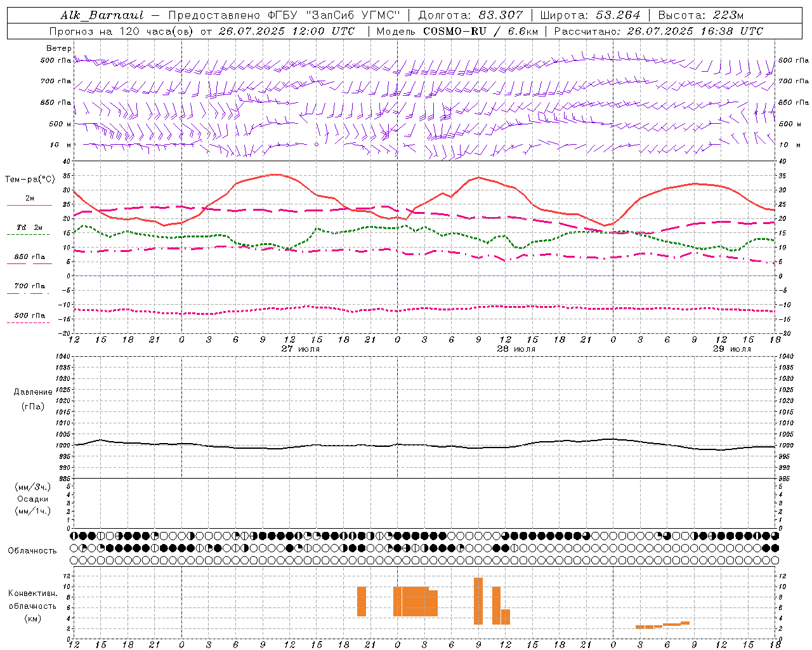This screenshot has width=812, height=650.
Task: Click the 'Конвективн.' label
Action: (x=33, y=594)
